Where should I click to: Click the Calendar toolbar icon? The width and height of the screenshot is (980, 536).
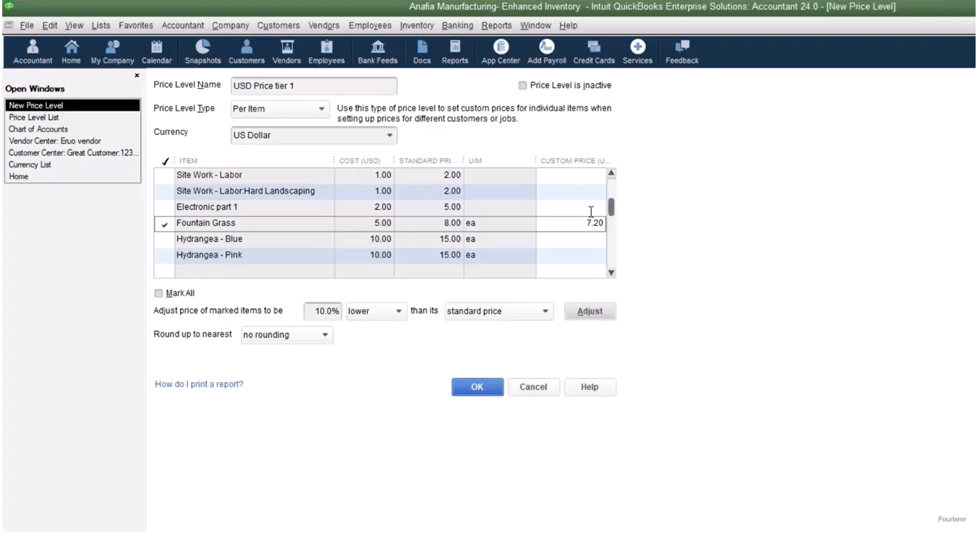156,51
